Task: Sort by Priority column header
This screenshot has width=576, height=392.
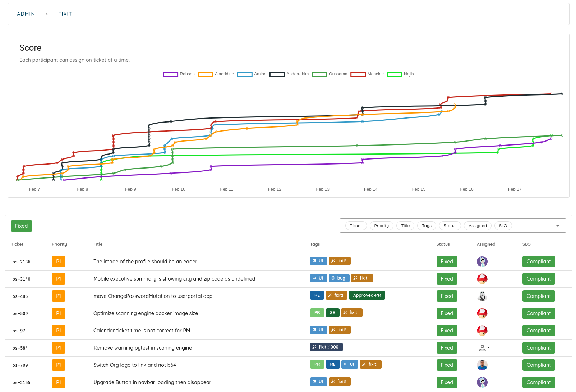Action: point(59,244)
